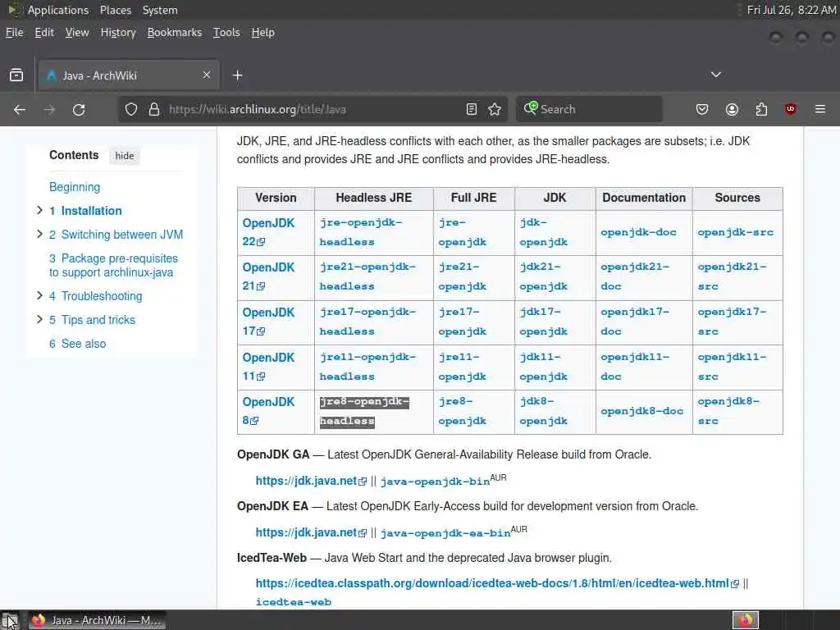The height and width of the screenshot is (630, 840).
Task: Open the Applications menu in top panel
Action: pyautogui.click(x=58, y=10)
